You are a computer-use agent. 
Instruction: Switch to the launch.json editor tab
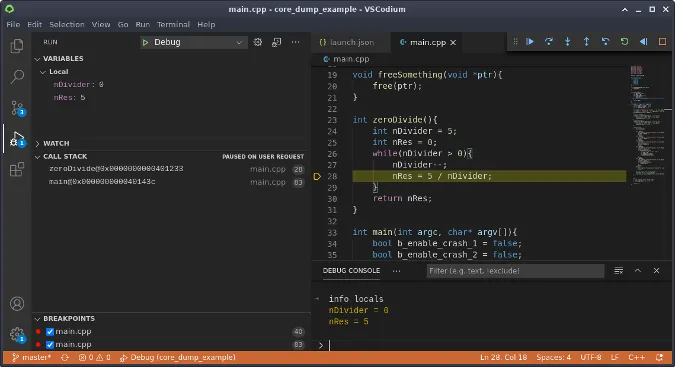[x=351, y=42]
